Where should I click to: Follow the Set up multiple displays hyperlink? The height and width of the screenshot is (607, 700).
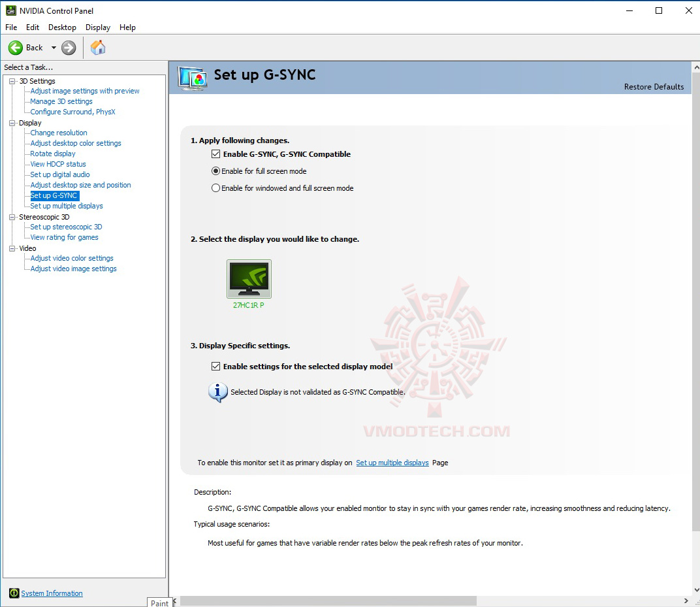pos(392,463)
